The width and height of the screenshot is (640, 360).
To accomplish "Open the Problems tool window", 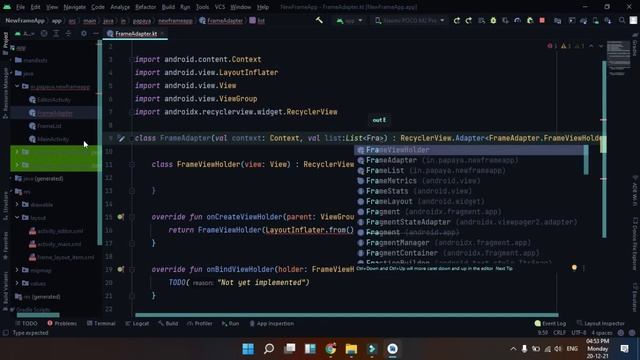I will click(x=62, y=323).
